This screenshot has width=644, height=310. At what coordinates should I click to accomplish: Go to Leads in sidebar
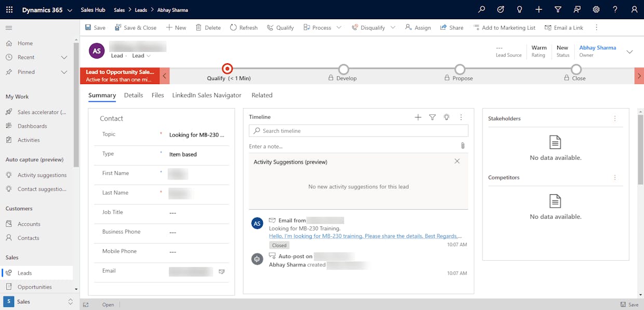(x=37, y=273)
